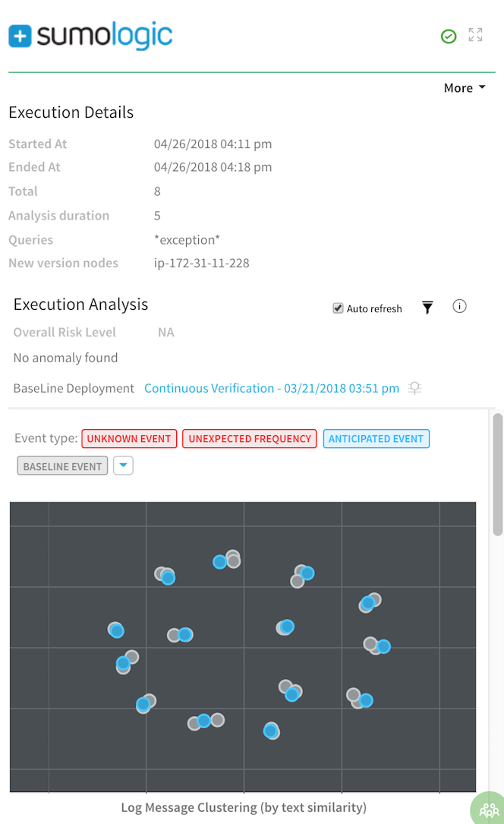Select start time 04/26/2018 04:11 pm
The height and width of the screenshot is (824, 504).
tap(213, 144)
